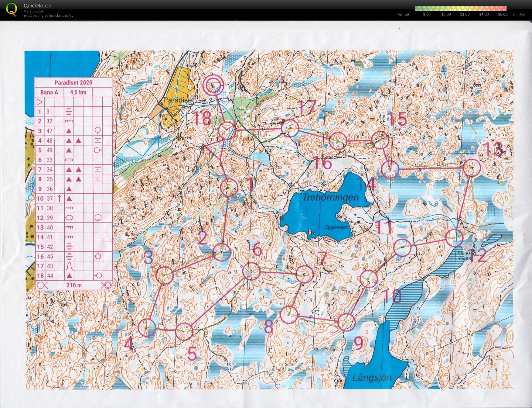Image resolution: width=532 pixels, height=408 pixels.
Task: Click control circle 2 on the map
Action: (222, 252)
